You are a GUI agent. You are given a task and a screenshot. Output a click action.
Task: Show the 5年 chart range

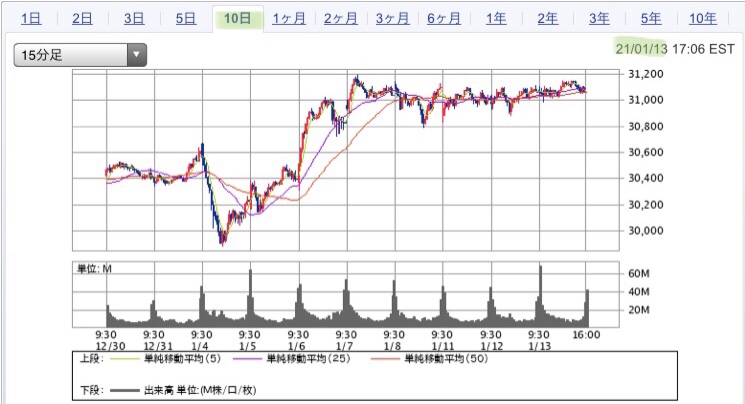(x=651, y=19)
